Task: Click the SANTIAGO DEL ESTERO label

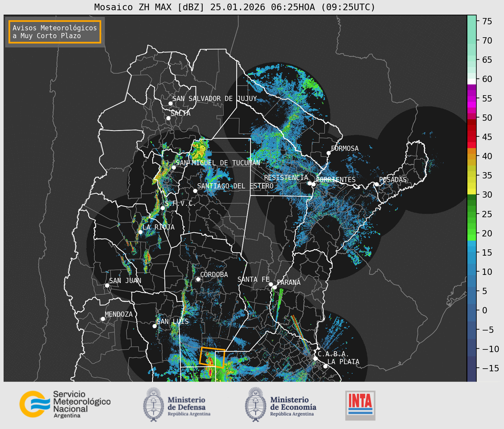Action: [235, 186]
